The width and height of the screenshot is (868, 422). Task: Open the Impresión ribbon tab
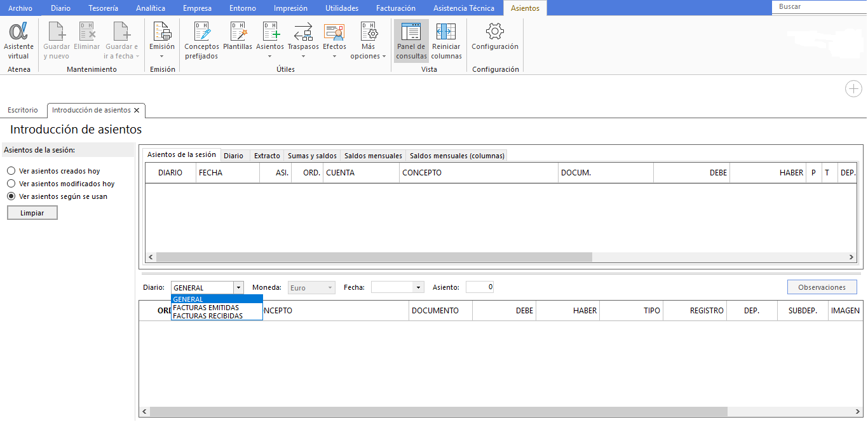[x=290, y=8]
